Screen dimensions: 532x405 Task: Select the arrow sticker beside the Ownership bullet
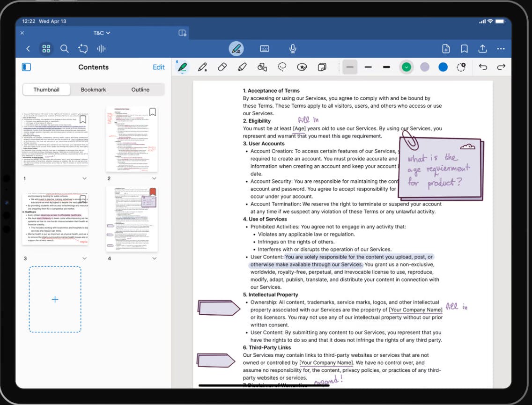click(x=219, y=308)
